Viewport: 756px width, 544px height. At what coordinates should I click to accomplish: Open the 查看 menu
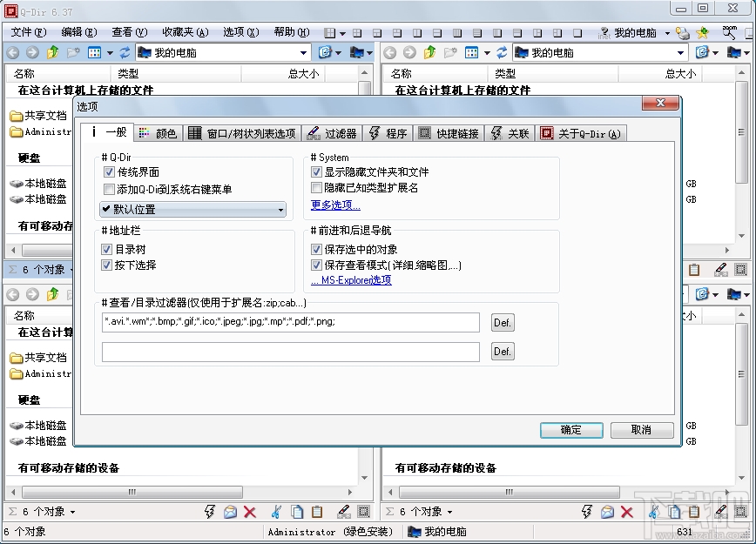[129, 32]
